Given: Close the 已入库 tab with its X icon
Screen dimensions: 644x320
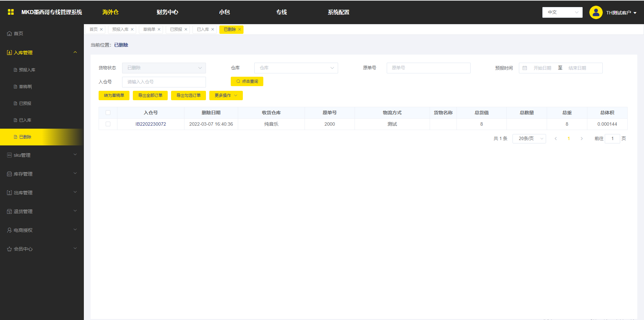Looking at the screenshot, I should pos(213,29).
